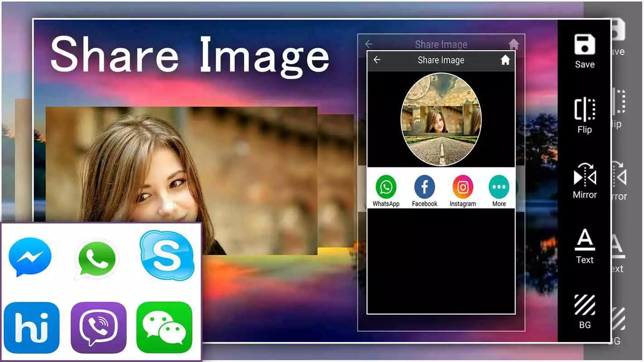Choose the Mirror tool icon

coord(585,175)
